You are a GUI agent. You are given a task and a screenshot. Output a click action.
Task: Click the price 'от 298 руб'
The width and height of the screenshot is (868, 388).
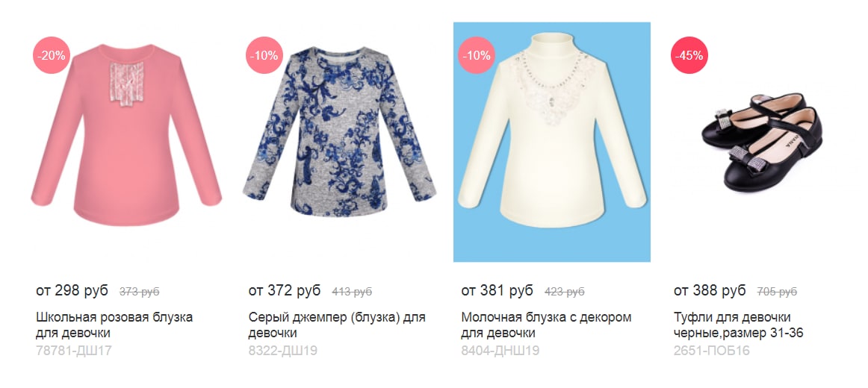tap(72, 291)
